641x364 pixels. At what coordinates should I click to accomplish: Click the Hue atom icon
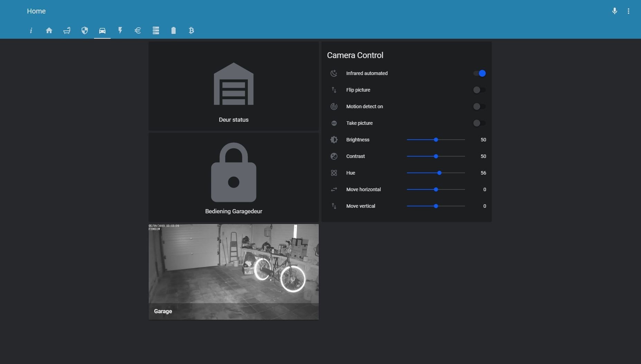click(334, 173)
